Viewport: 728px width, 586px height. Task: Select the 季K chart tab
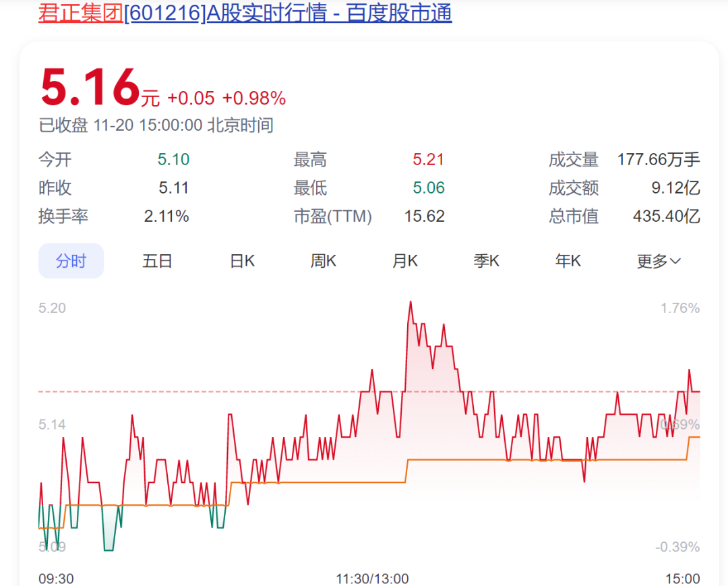(487, 261)
